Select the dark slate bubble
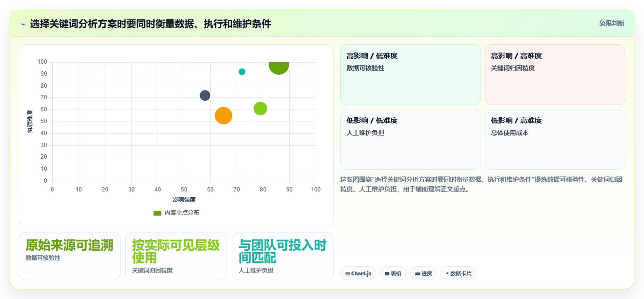 pos(205,95)
